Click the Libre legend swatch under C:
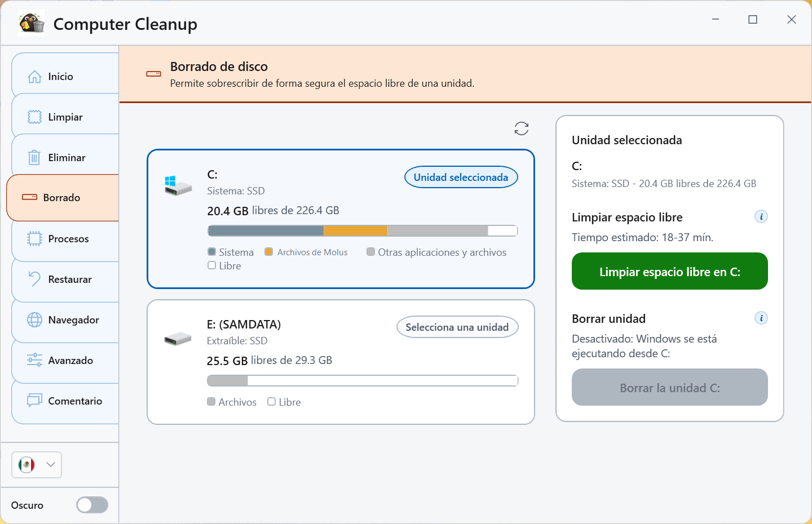The height and width of the screenshot is (524, 812). pos(212,265)
